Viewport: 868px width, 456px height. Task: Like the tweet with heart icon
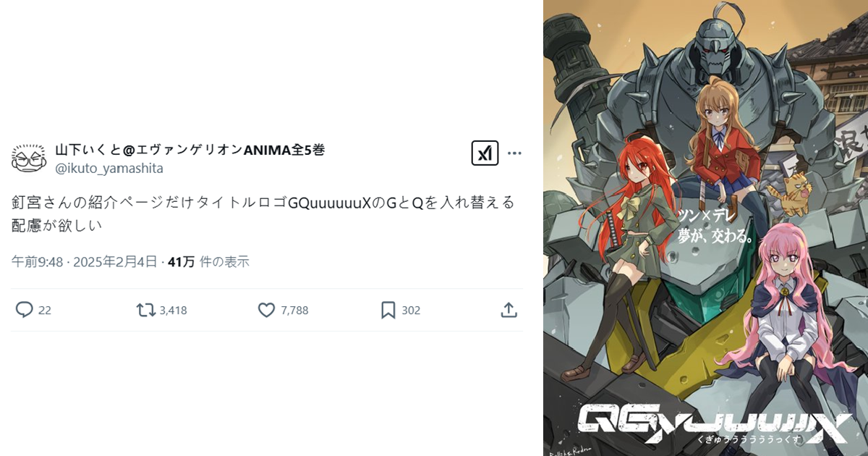tap(266, 310)
